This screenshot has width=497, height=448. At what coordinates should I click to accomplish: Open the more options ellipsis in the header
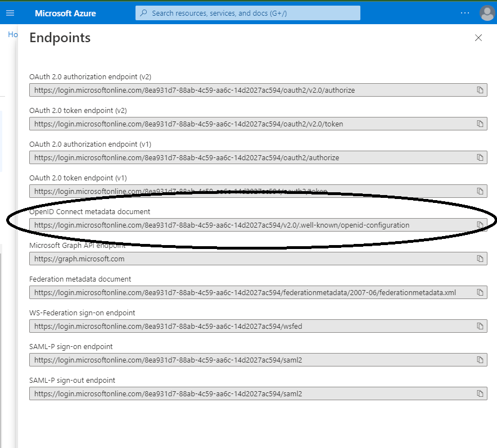point(464,13)
